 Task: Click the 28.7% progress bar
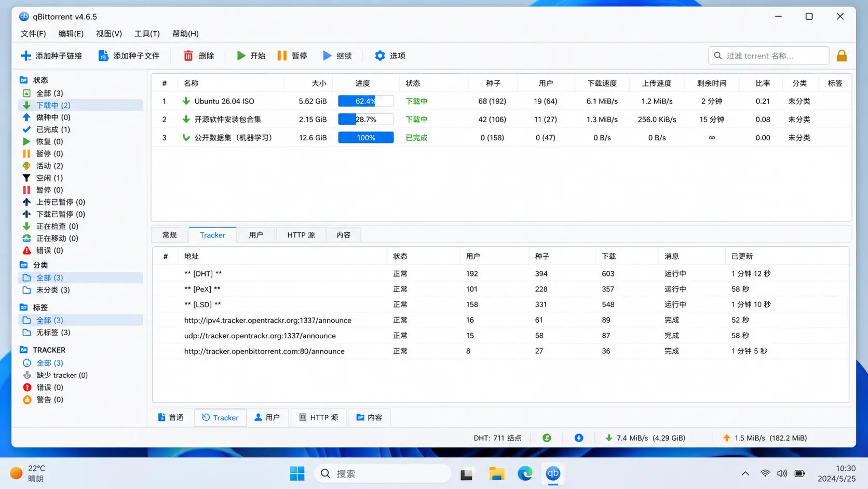tap(365, 120)
